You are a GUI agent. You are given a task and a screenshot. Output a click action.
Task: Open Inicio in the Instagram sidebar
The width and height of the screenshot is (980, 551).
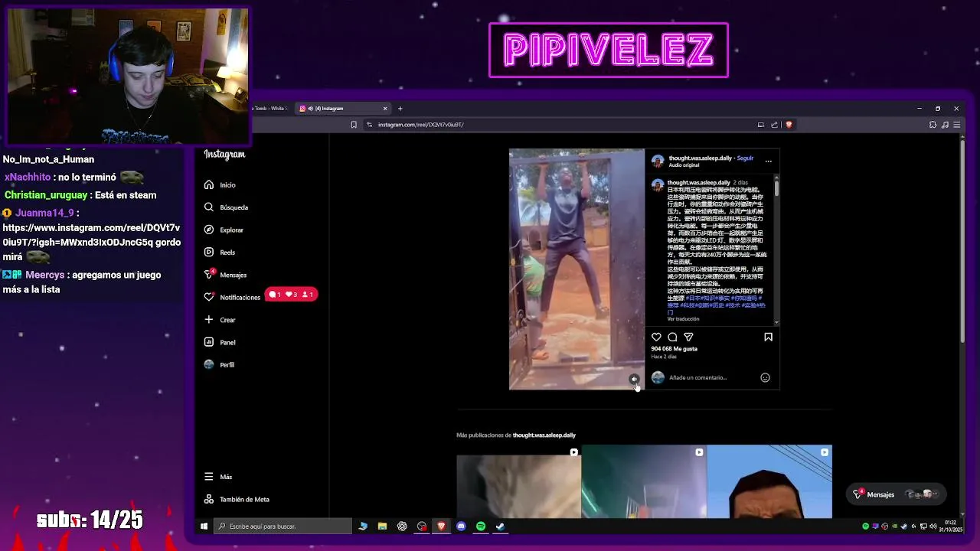click(220, 185)
